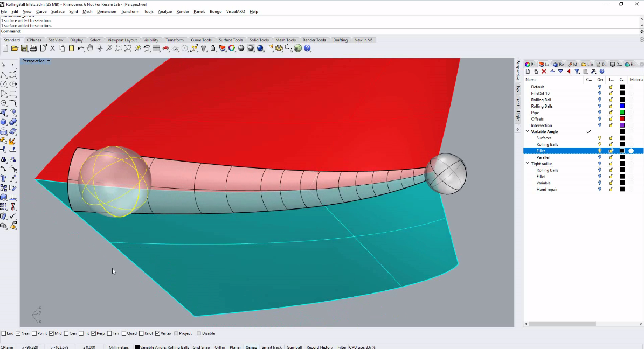Viewport: 644px width, 349px height.
Task: Create a new layer with the New Layer icon
Action: click(x=528, y=71)
